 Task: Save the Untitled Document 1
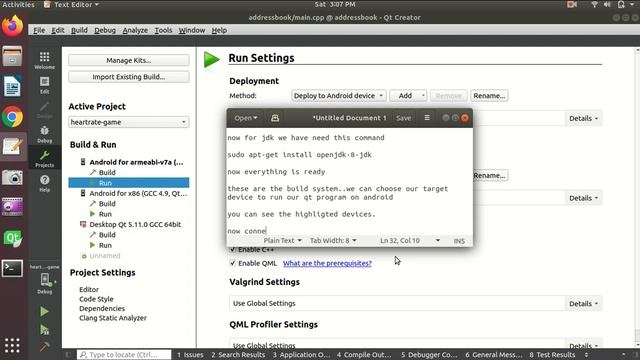click(403, 118)
